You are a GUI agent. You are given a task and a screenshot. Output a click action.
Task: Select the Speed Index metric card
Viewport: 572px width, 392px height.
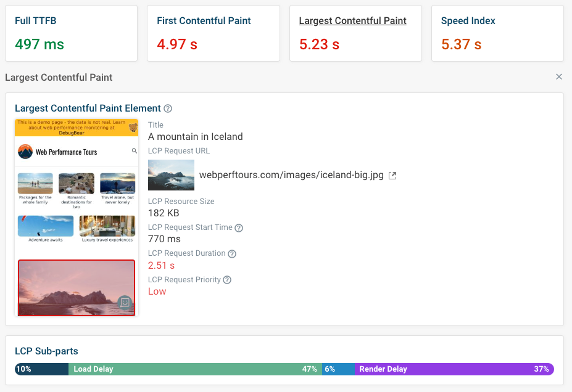[x=497, y=33]
